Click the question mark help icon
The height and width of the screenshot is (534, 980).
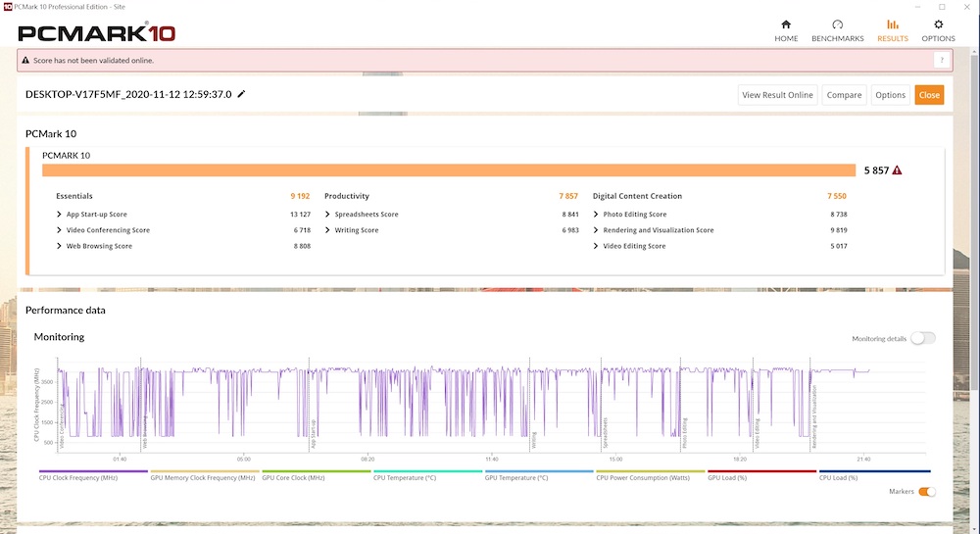click(940, 60)
